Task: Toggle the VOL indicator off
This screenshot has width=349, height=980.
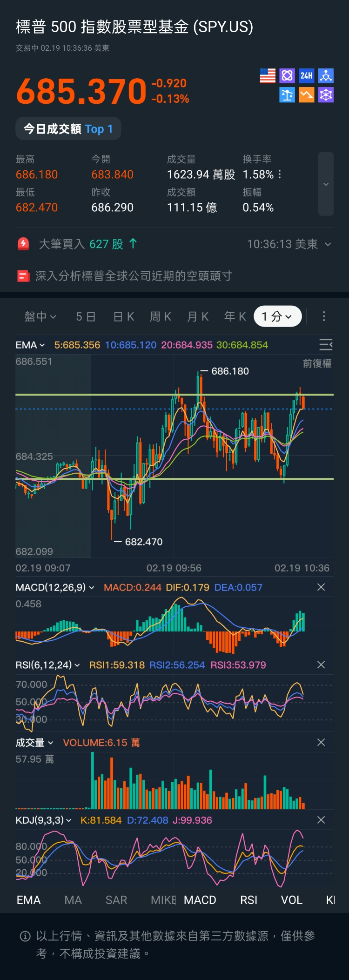Action: click(x=292, y=900)
